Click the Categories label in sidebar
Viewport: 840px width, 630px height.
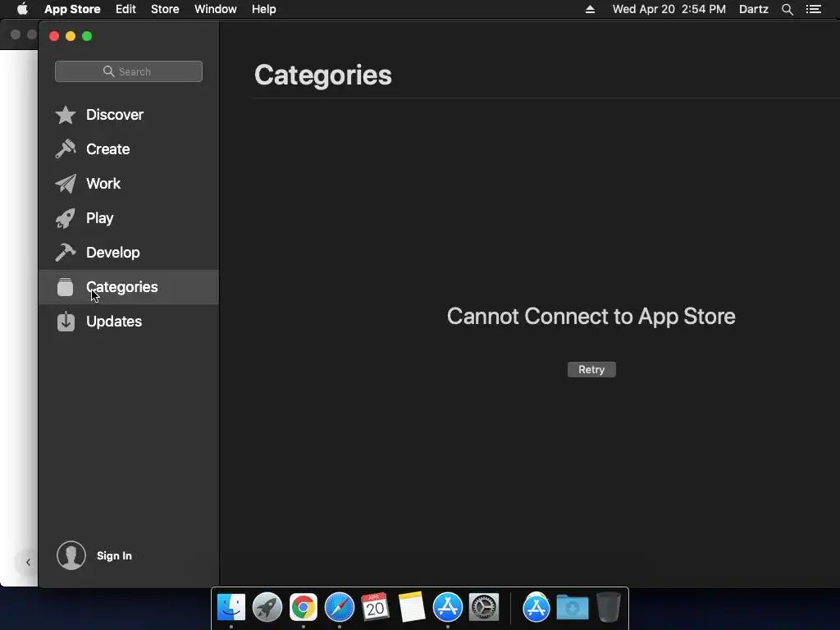(122, 287)
